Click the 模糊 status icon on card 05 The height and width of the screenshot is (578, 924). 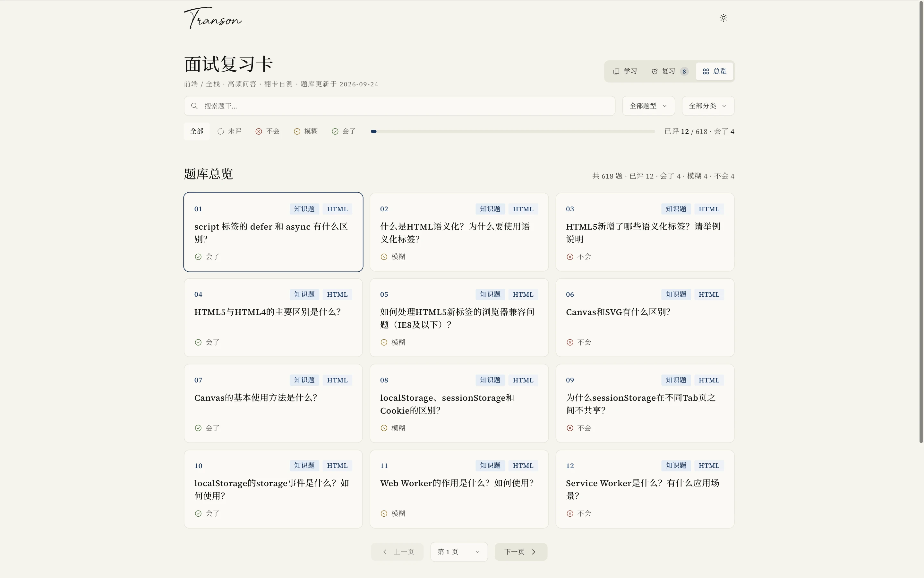pos(384,343)
